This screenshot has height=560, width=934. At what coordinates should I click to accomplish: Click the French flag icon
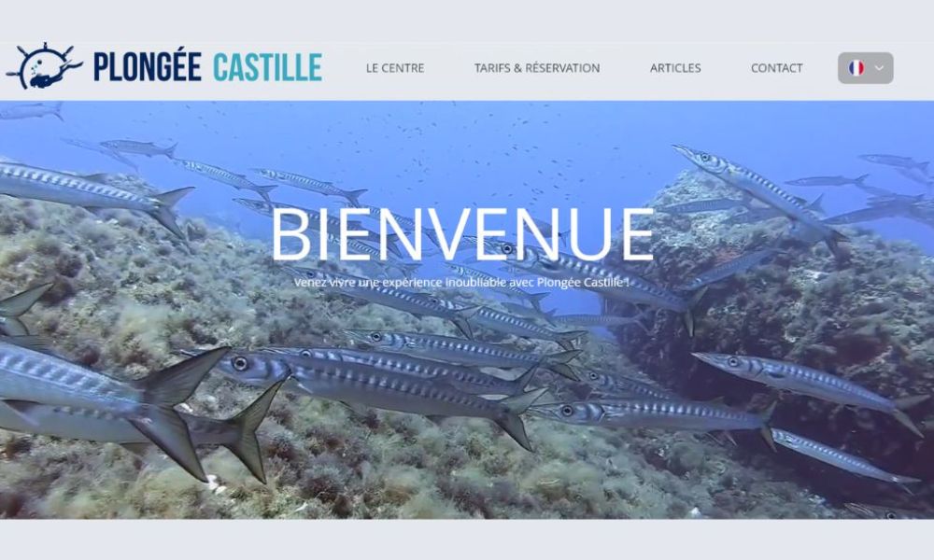coord(856,68)
